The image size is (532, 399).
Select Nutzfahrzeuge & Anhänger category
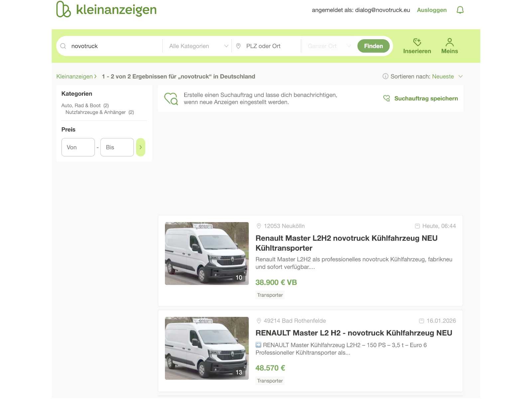95,112
